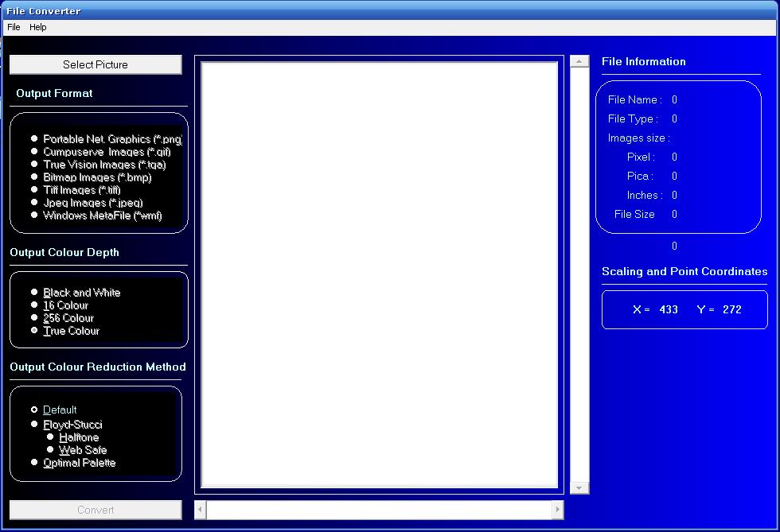Click the Select Picture button
780x532 pixels.
(96, 64)
